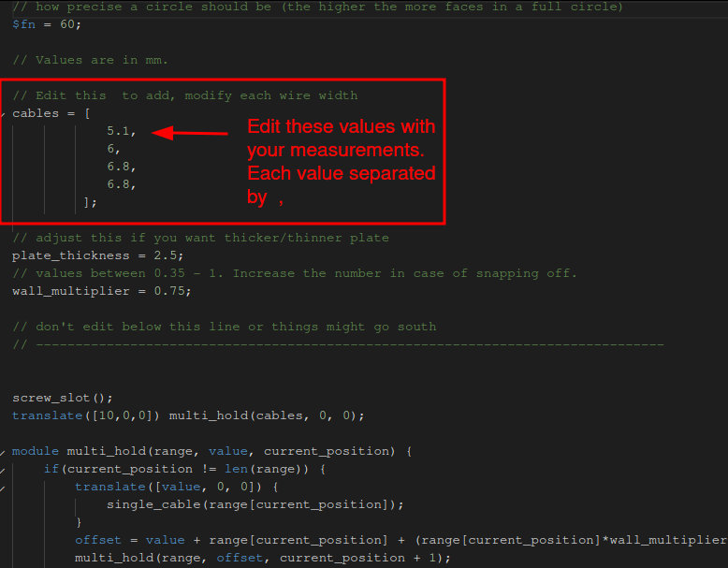Click the single_cable function call

[150, 504]
